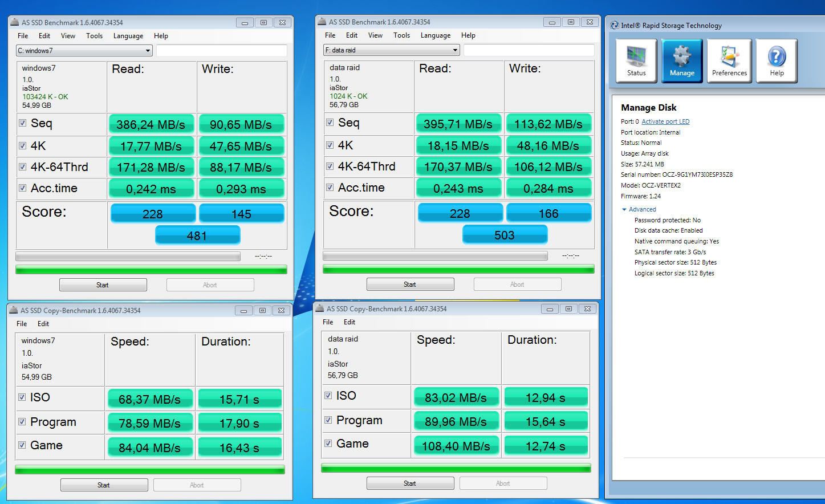825x504 pixels.
Task: Toggle Game checkbox in the windows7 Copy-Benchmark
Action: coord(22,445)
